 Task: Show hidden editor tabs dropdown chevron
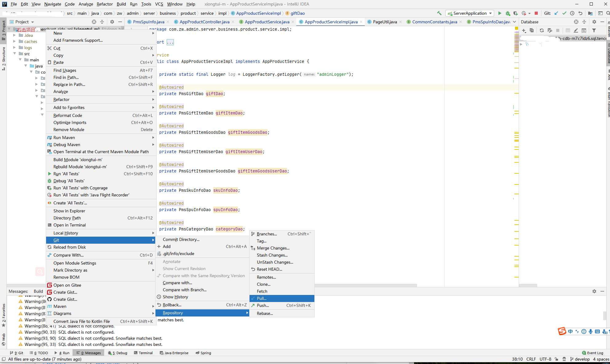514,22
